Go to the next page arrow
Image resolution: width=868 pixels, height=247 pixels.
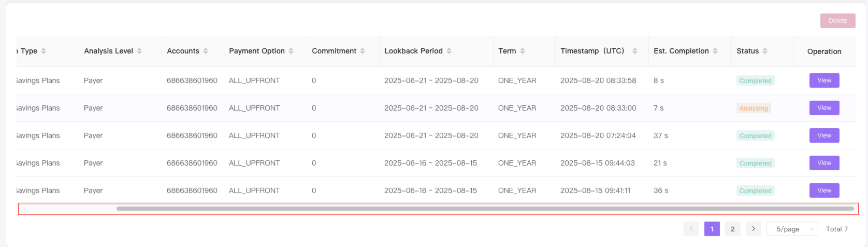point(754,229)
